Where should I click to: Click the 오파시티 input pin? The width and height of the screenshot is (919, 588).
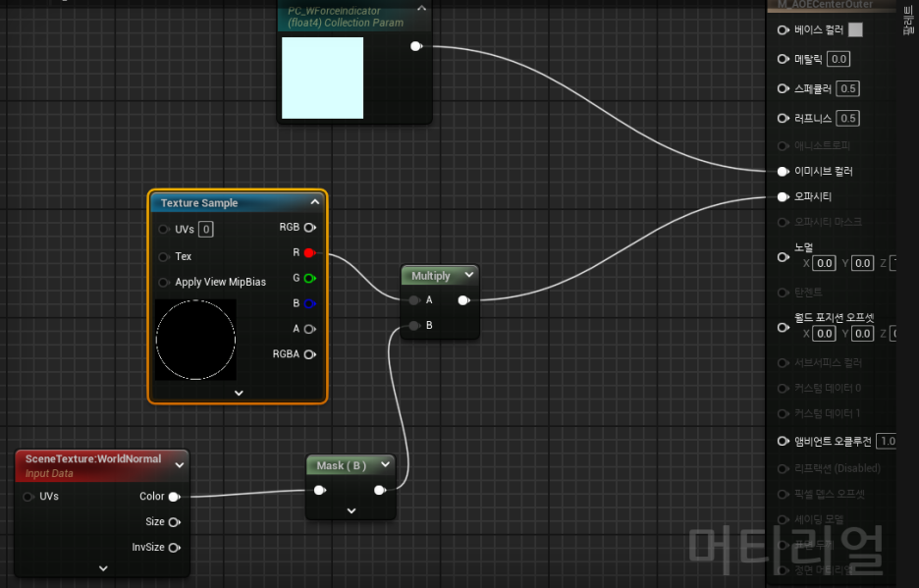(x=784, y=197)
